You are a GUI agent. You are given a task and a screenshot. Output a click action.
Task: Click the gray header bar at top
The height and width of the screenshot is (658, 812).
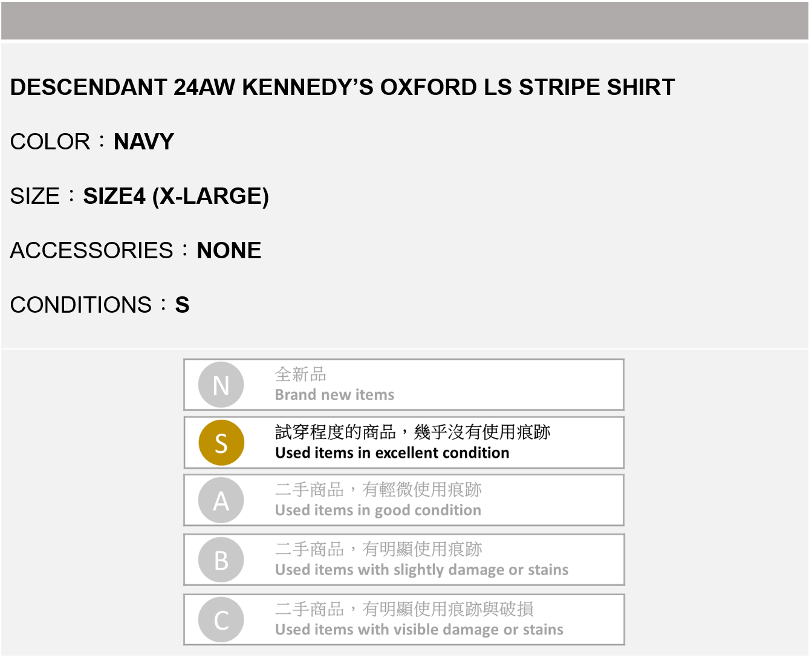(405, 21)
